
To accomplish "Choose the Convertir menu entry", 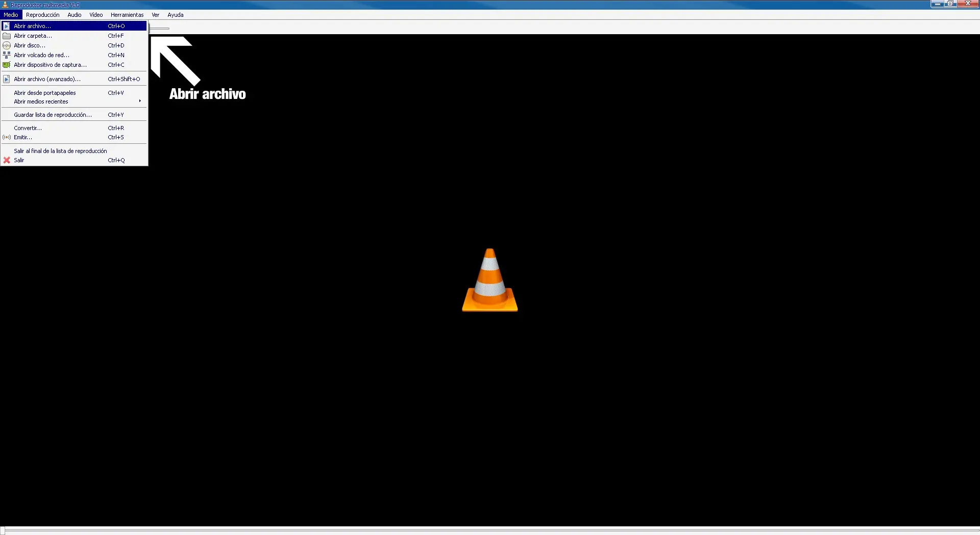I will (74, 128).
